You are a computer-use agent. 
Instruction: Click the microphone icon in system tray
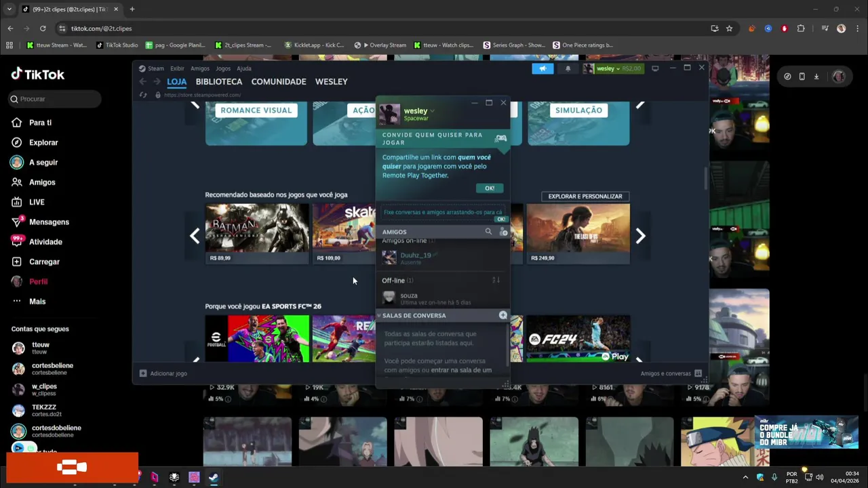[x=774, y=477]
